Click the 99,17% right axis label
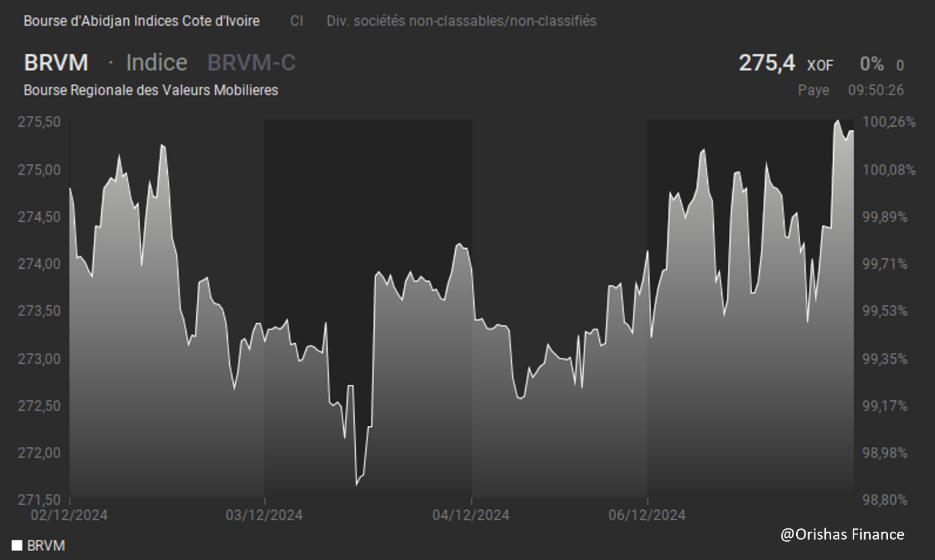The height and width of the screenshot is (560, 935). click(x=886, y=405)
